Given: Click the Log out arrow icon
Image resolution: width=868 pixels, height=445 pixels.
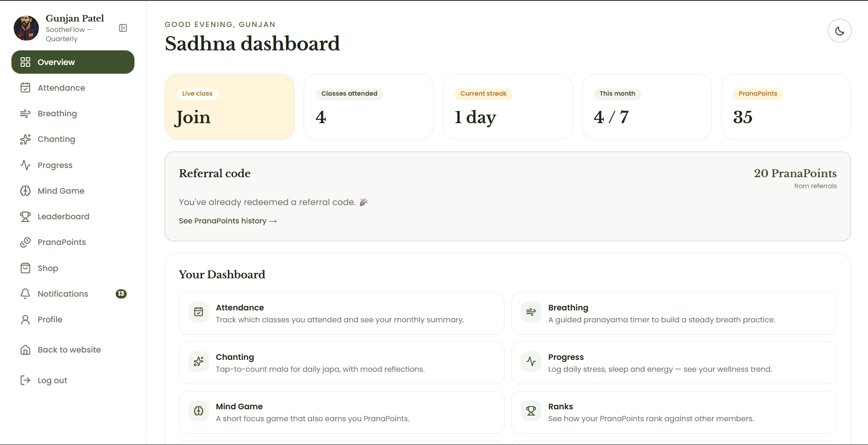Looking at the screenshot, I should (x=26, y=380).
